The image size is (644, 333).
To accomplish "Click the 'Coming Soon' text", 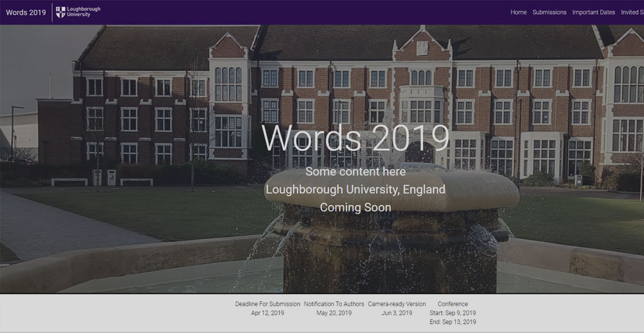I will pyautogui.click(x=355, y=207).
